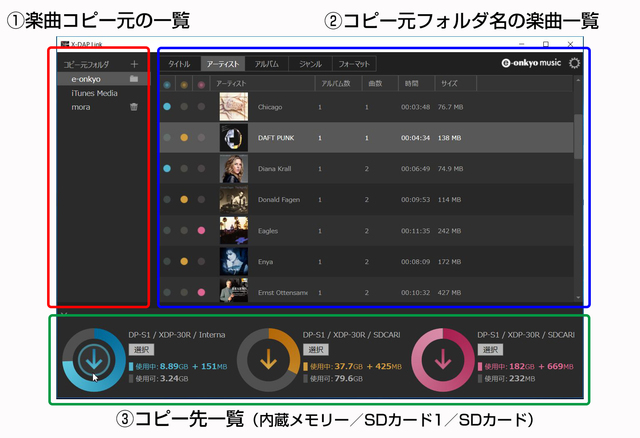Click Diana Krall album artwork thumbnail
The width and height of the screenshot is (640, 438).
233,168
